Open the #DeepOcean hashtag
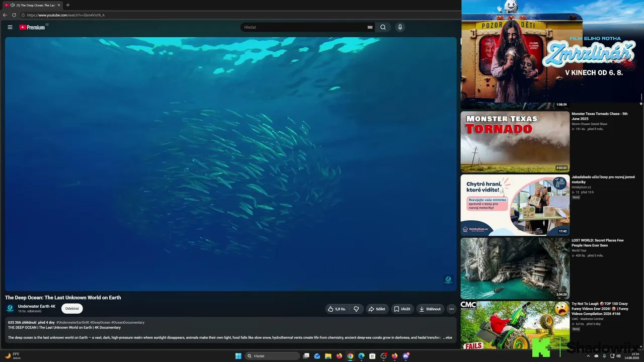 pyautogui.click(x=100, y=322)
